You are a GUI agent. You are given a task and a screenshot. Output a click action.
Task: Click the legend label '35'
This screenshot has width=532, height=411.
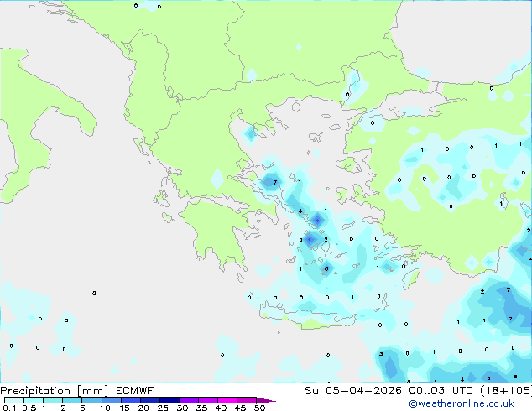(x=202, y=408)
